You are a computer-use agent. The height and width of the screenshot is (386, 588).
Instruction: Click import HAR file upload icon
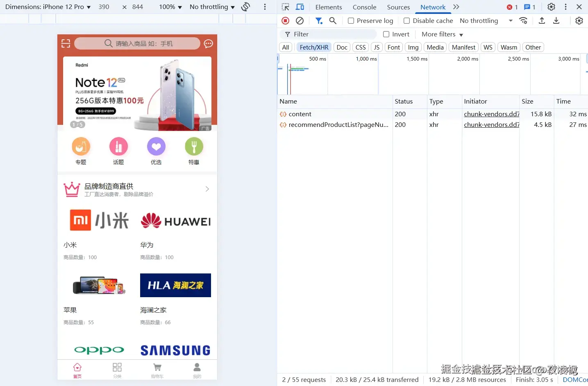542,20
